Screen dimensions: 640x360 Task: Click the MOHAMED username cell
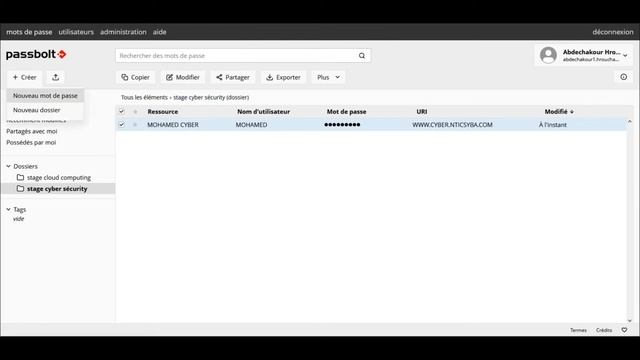(x=251, y=125)
